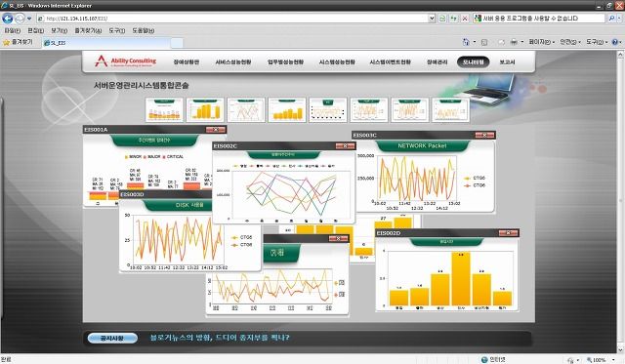
Task: Expand the address bar history dropdown
Action: click(432, 19)
